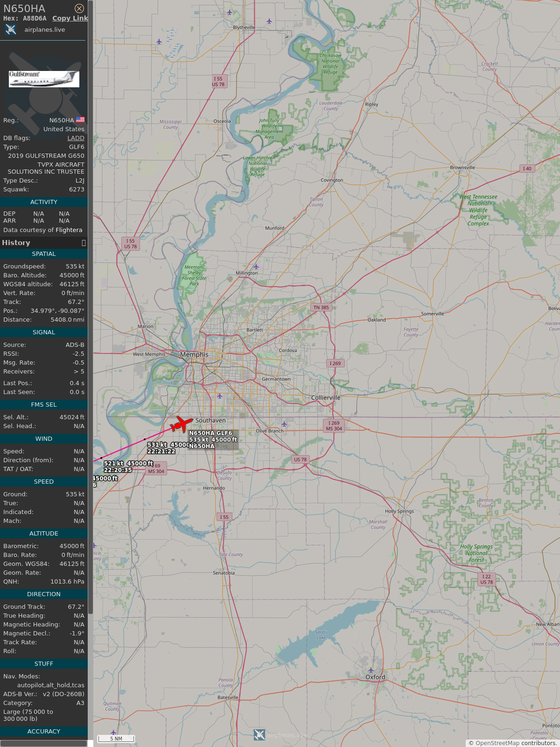Click the QNH 1013.6 hPa value

point(68,582)
